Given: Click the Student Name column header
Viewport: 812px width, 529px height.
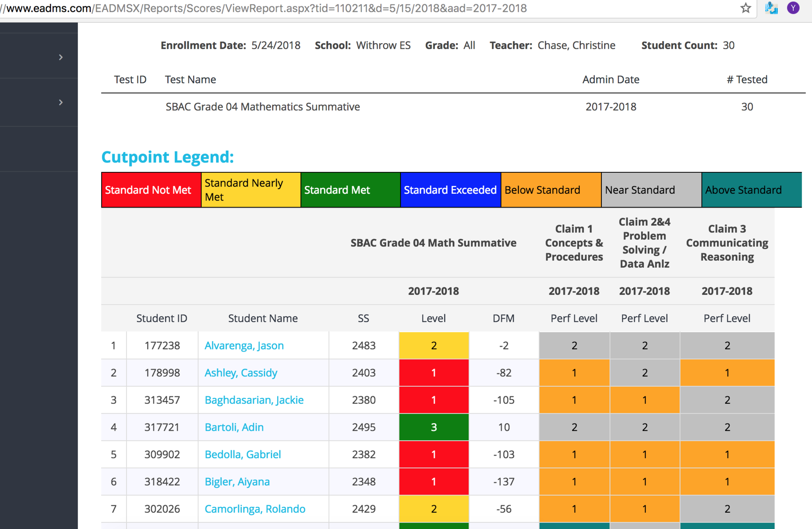Looking at the screenshot, I should click(x=263, y=318).
